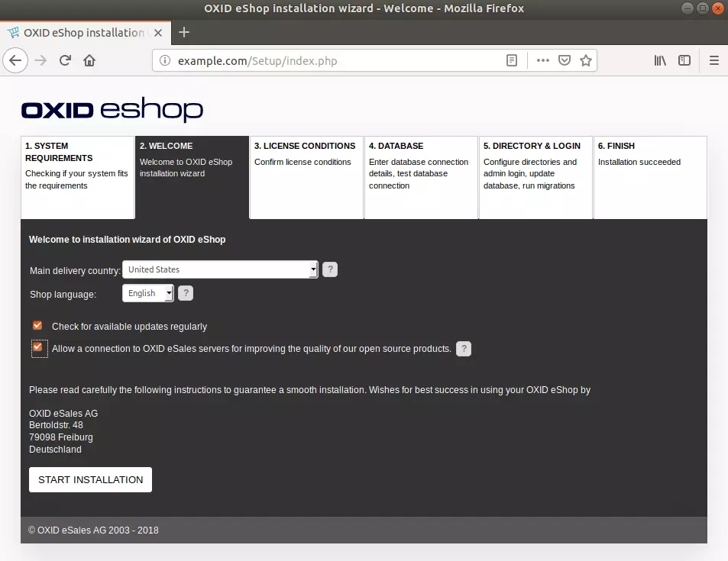The height and width of the screenshot is (561, 728).
Task: Click the 'Bertoldstr. 48' text line
Action: tap(57, 425)
